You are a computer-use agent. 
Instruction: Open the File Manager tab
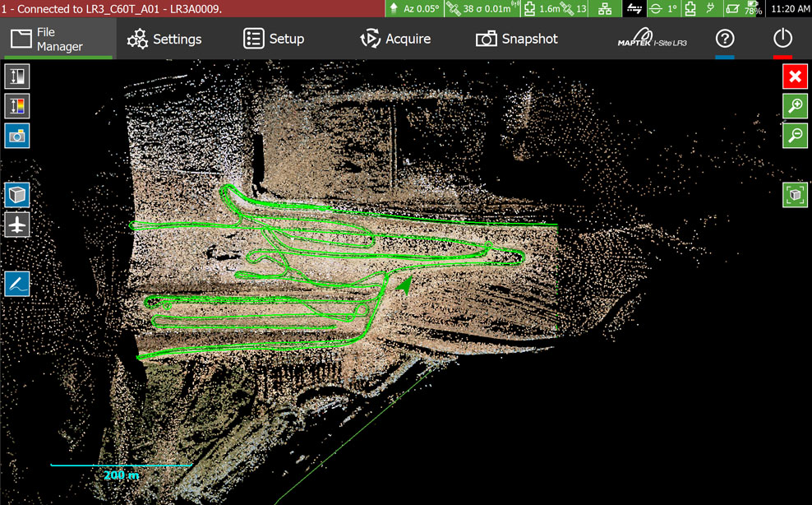click(58, 39)
